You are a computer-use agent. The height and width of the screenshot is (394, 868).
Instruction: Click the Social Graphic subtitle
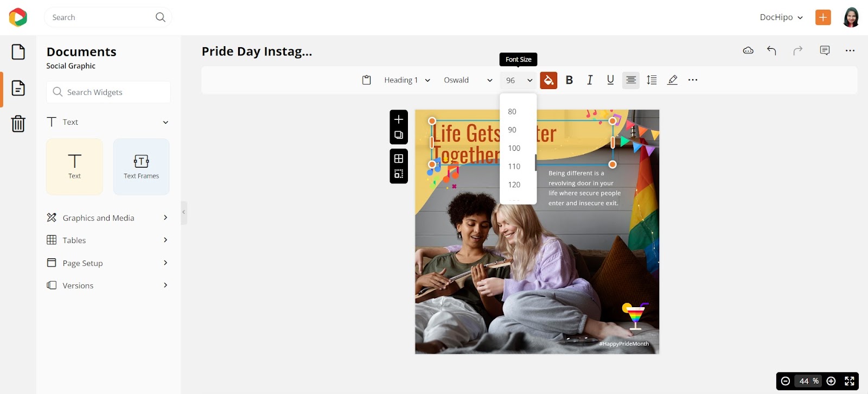tap(71, 66)
